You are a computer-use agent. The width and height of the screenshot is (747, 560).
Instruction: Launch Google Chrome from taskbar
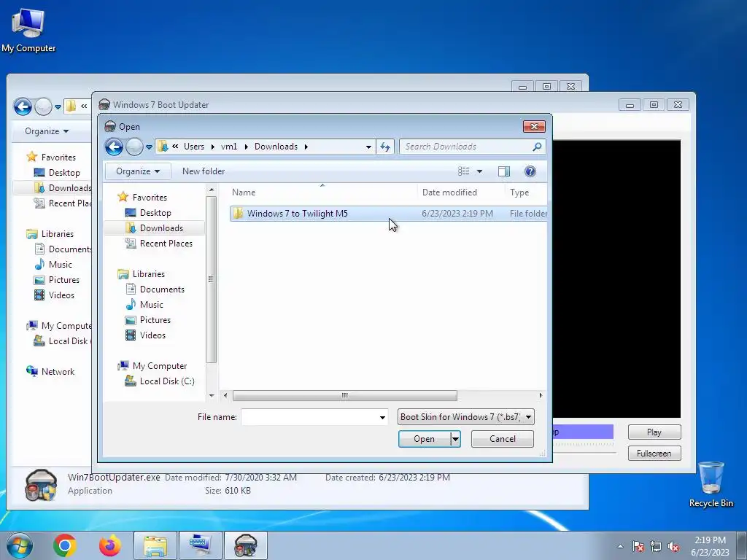65,545
